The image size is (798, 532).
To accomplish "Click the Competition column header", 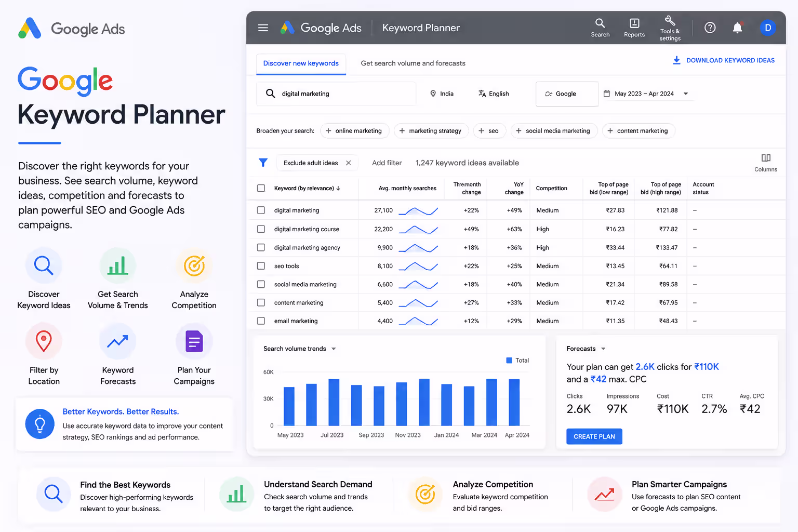I will 551,188.
